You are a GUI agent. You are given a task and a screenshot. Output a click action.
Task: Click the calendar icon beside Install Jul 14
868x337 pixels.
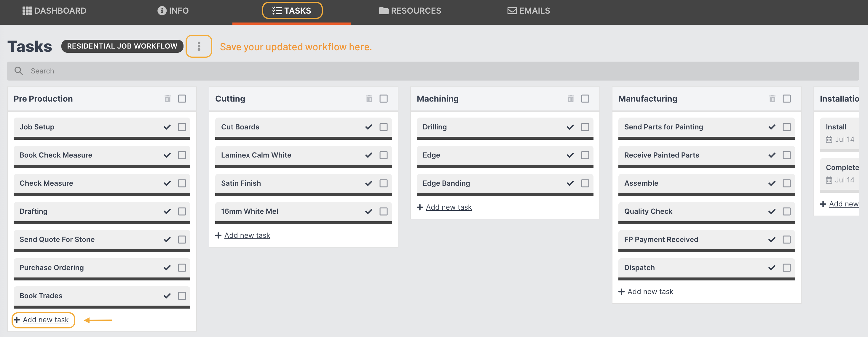[829, 139]
